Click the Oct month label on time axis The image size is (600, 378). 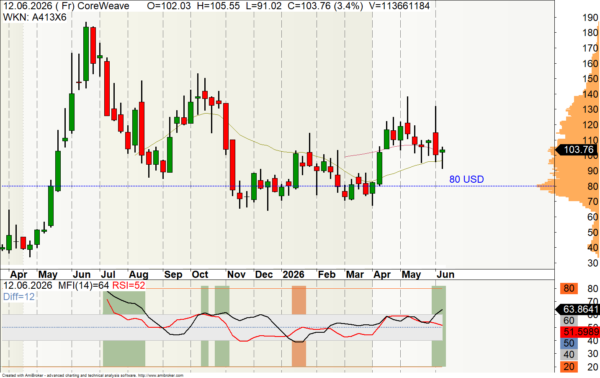tap(200, 275)
